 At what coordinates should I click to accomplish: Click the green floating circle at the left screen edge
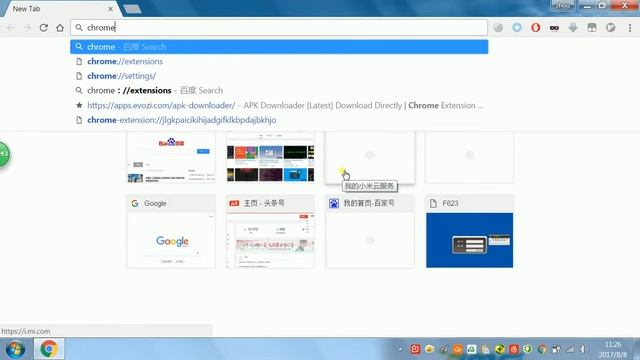(x=4, y=154)
